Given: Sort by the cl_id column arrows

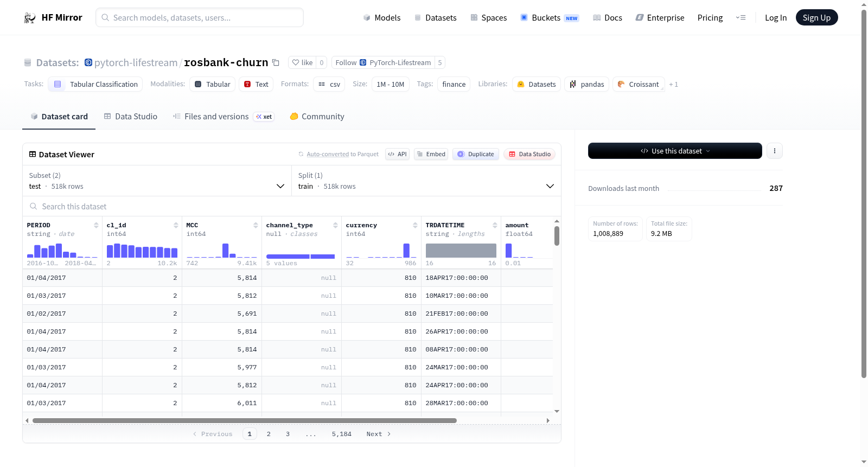Looking at the screenshot, I should click(x=176, y=225).
